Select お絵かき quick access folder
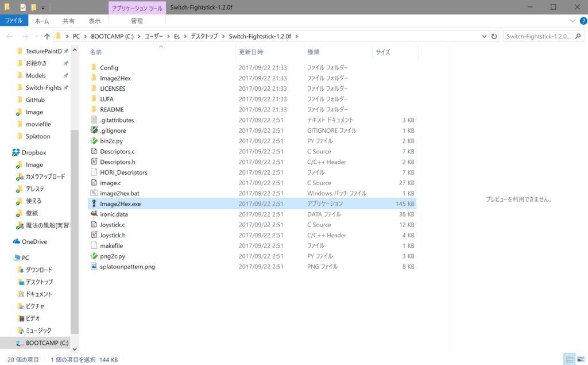 tap(36, 63)
